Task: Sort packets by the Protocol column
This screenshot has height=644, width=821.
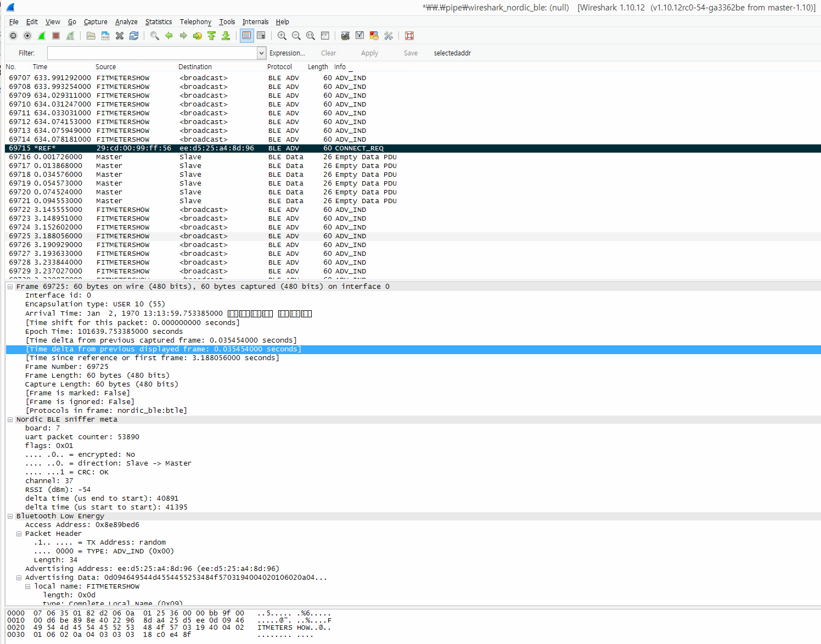Action: (279, 67)
